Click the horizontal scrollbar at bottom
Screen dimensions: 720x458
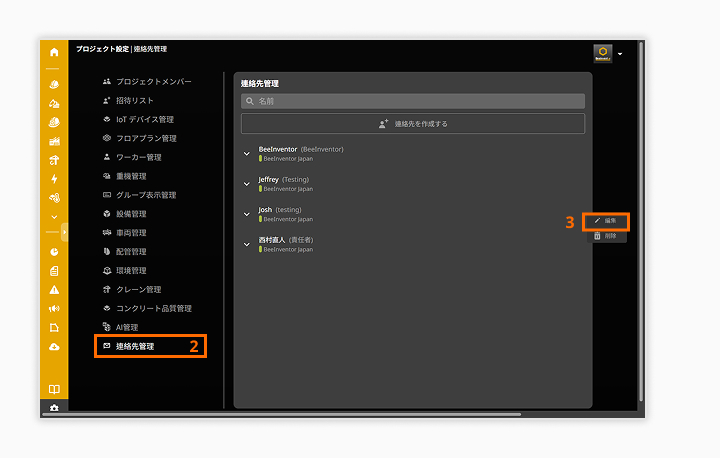click(x=281, y=414)
